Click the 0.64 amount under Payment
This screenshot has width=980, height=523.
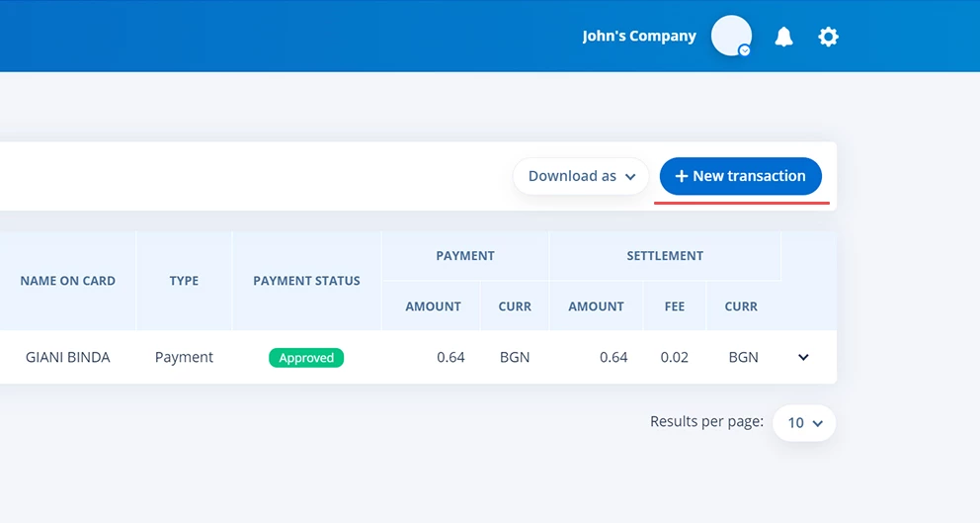coord(450,357)
